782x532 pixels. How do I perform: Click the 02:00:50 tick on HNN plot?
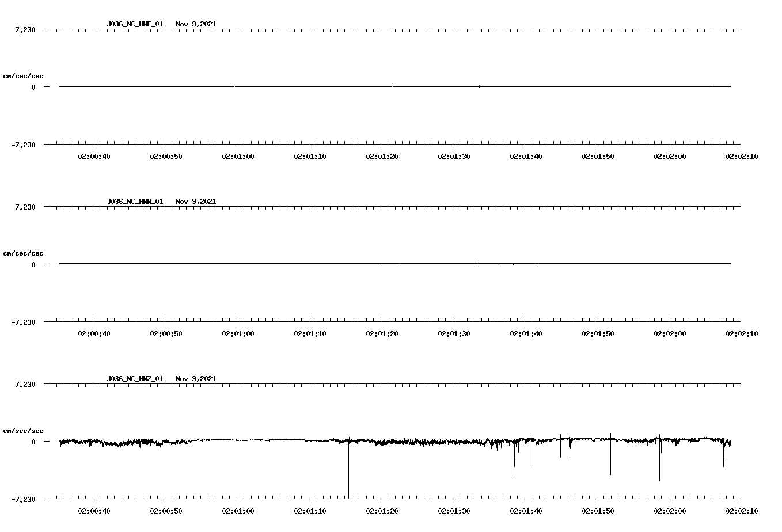[165, 333]
